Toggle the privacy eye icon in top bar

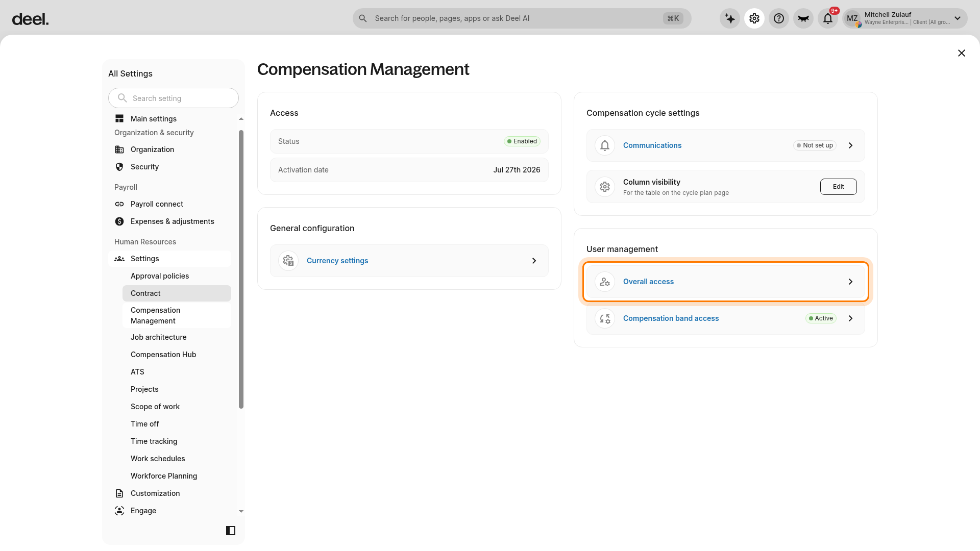(803, 18)
